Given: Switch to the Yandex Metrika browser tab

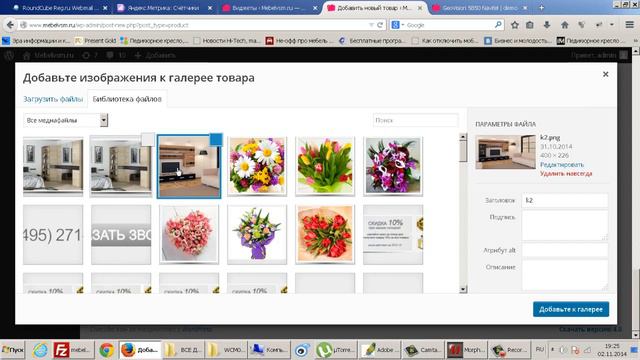Looking at the screenshot, I should click(164, 7).
